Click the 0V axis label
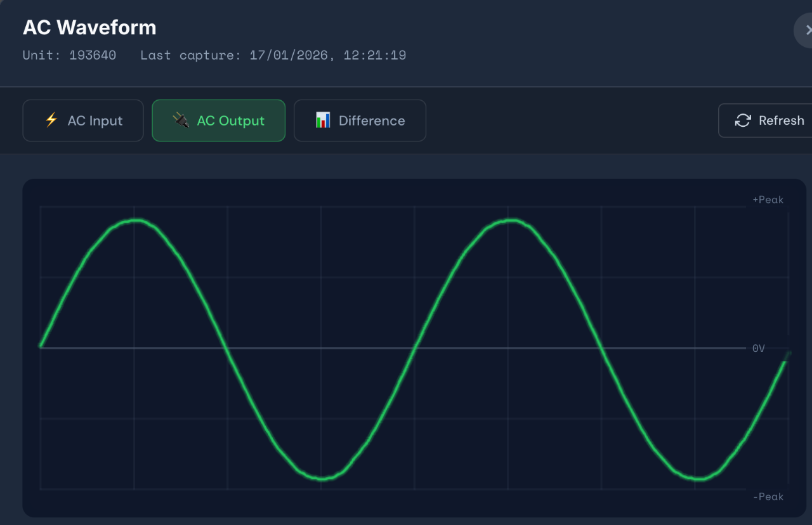812x525 pixels. click(758, 348)
